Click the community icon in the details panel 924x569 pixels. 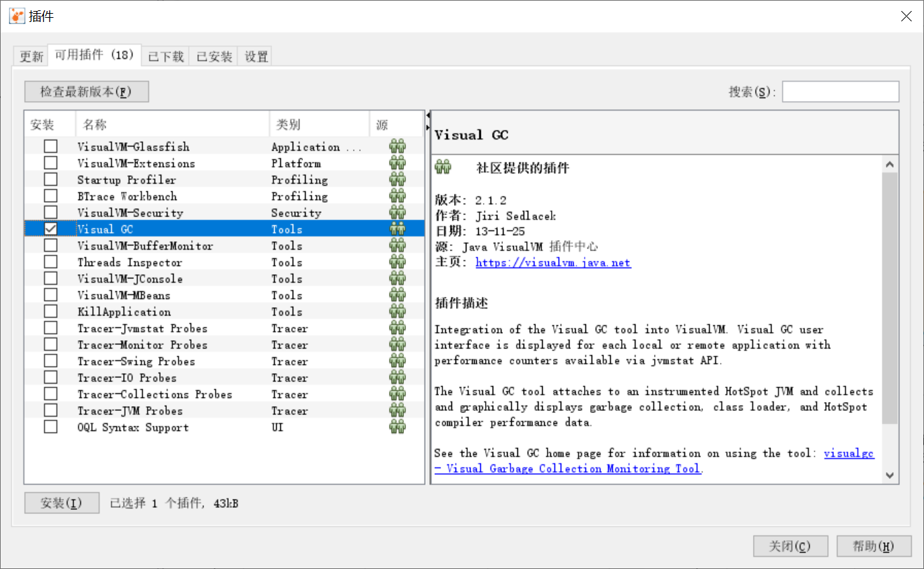pos(443,167)
